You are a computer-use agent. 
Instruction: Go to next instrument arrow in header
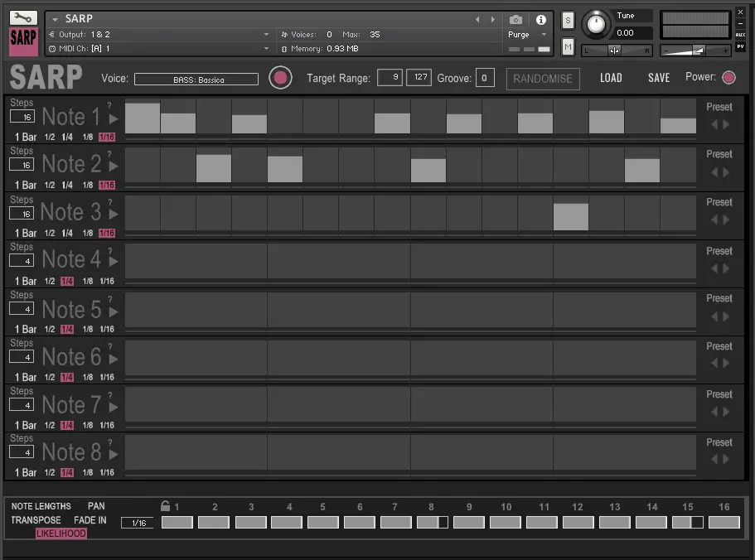point(492,20)
